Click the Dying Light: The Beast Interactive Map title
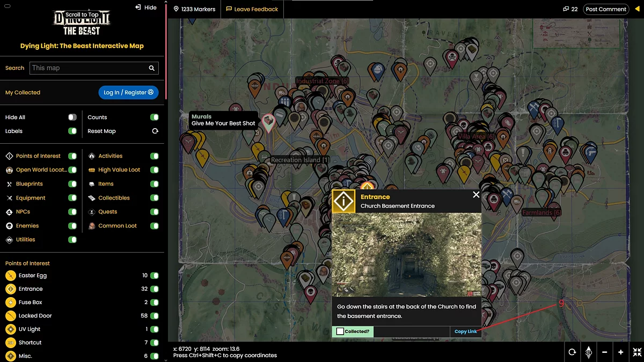 82,46
